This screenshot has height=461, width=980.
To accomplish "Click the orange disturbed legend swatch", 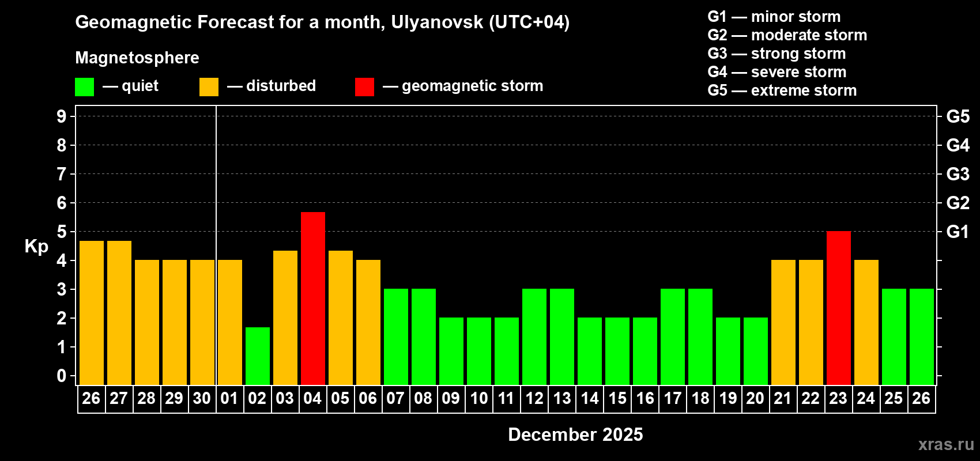I will (209, 87).
